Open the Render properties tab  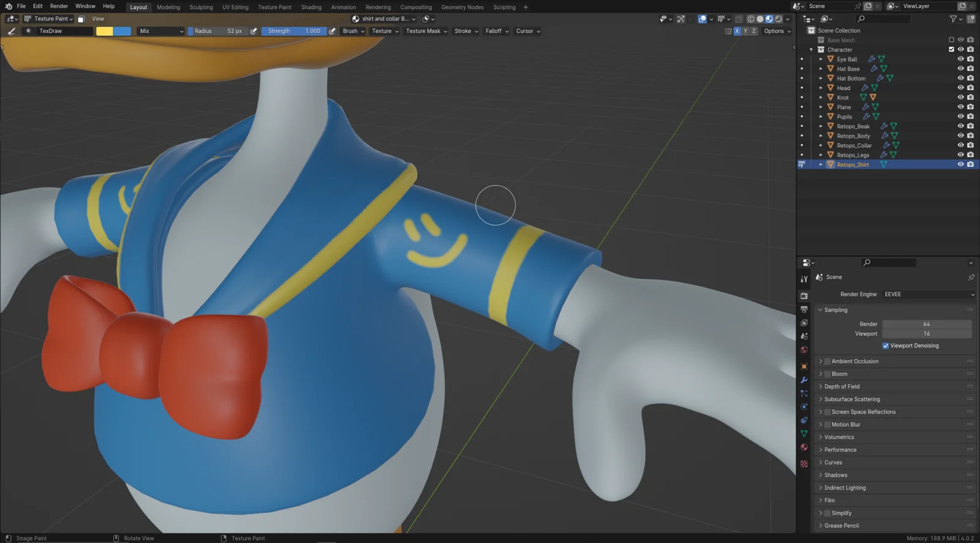point(804,295)
